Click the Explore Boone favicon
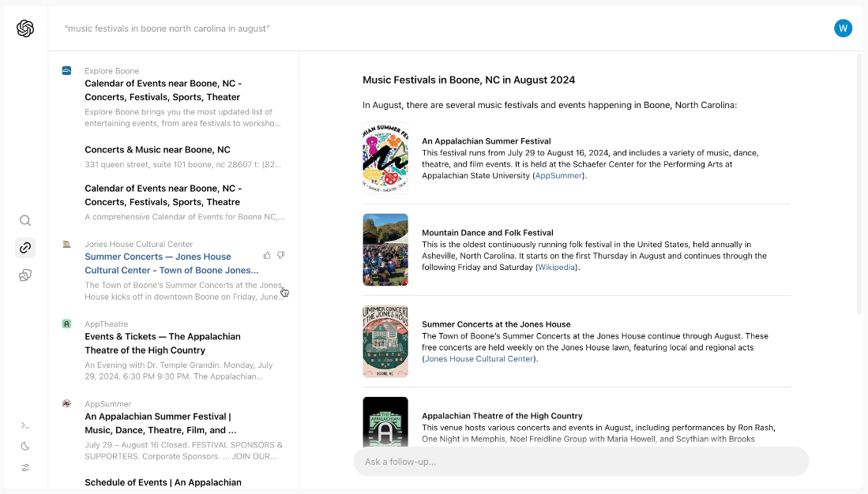The image size is (868, 494). click(66, 71)
